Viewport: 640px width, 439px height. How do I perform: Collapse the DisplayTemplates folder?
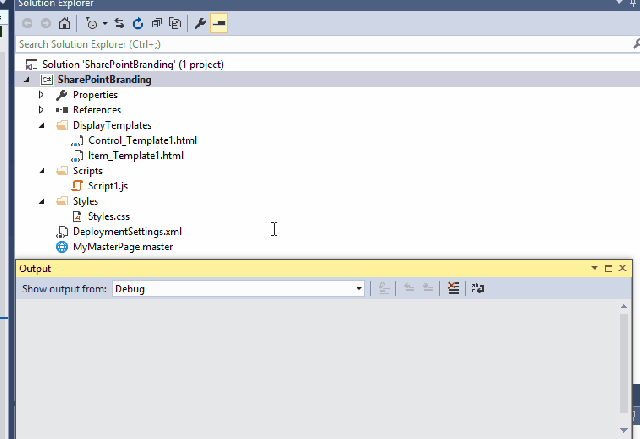click(41, 125)
